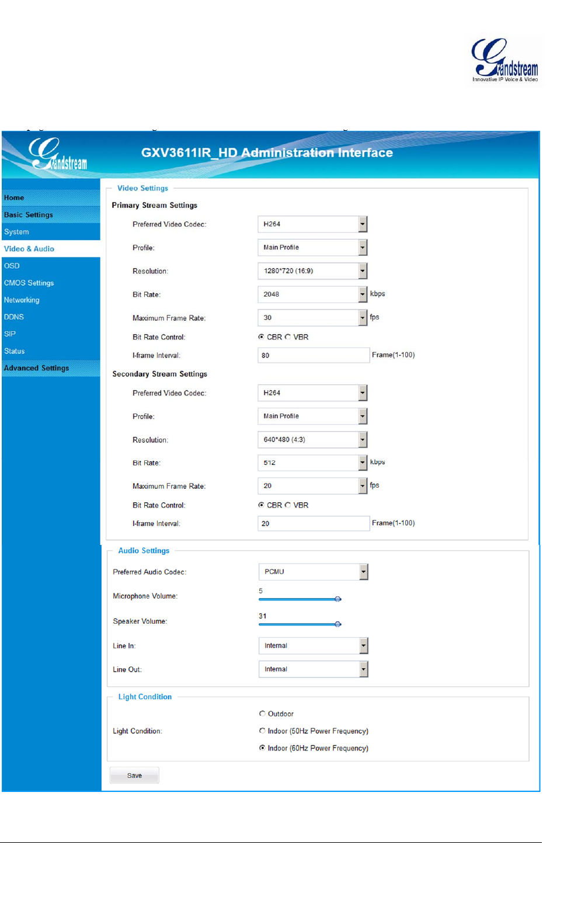The width and height of the screenshot is (588, 900).
Task: Click the Save button
Action: 134,776
